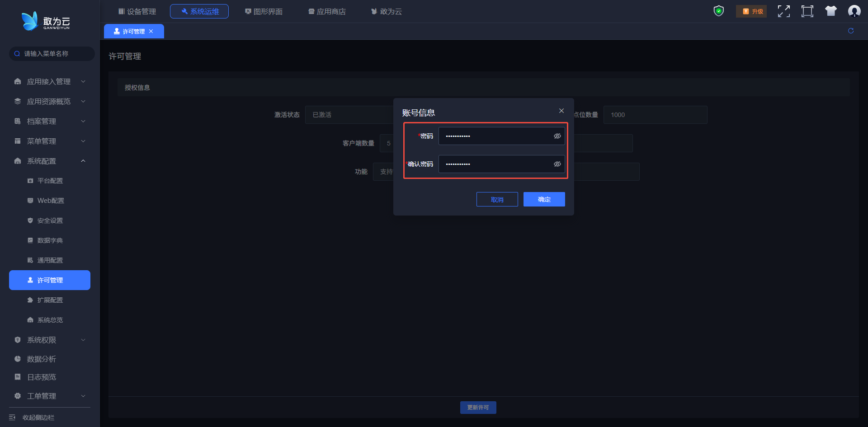Open the user avatar menu
The width and height of the screenshot is (868, 427).
tap(854, 11)
